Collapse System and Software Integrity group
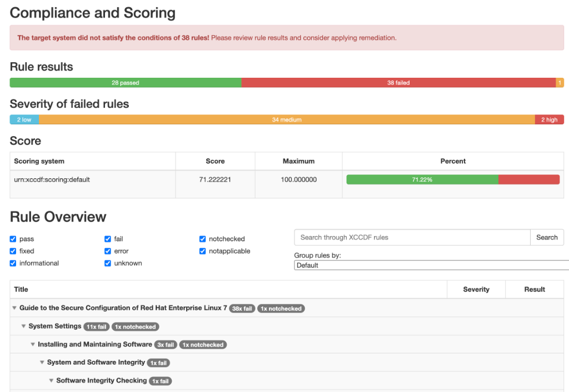Viewport: 569px width, 392px height. [x=42, y=362]
